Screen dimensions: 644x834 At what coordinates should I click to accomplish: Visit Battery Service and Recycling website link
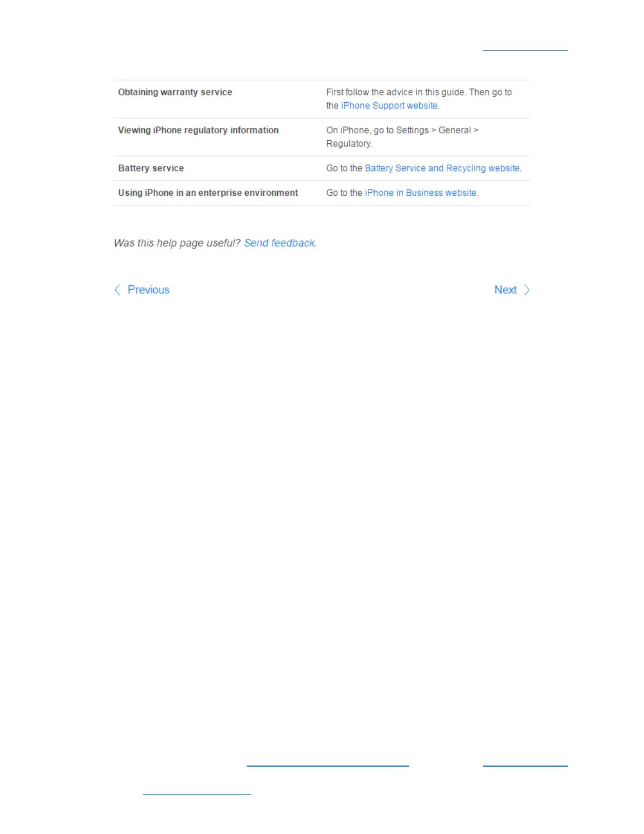point(442,168)
